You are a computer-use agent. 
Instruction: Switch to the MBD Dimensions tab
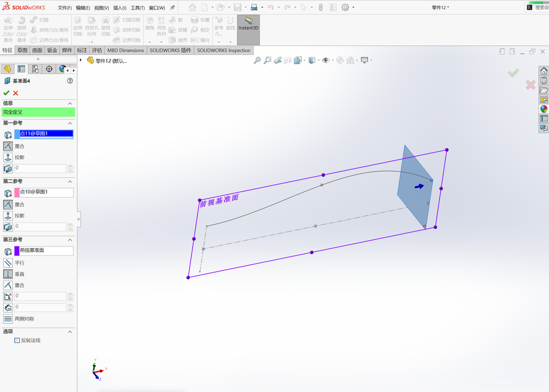(x=125, y=50)
